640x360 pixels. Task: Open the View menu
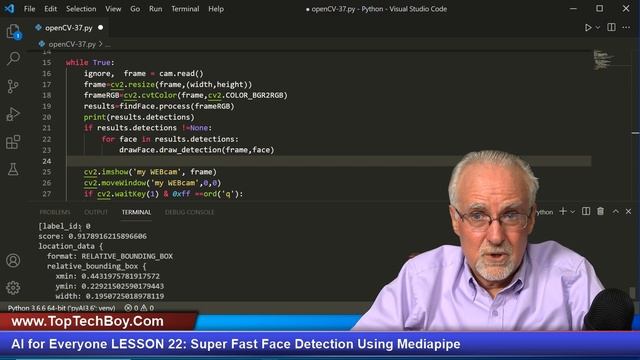pos(113,9)
